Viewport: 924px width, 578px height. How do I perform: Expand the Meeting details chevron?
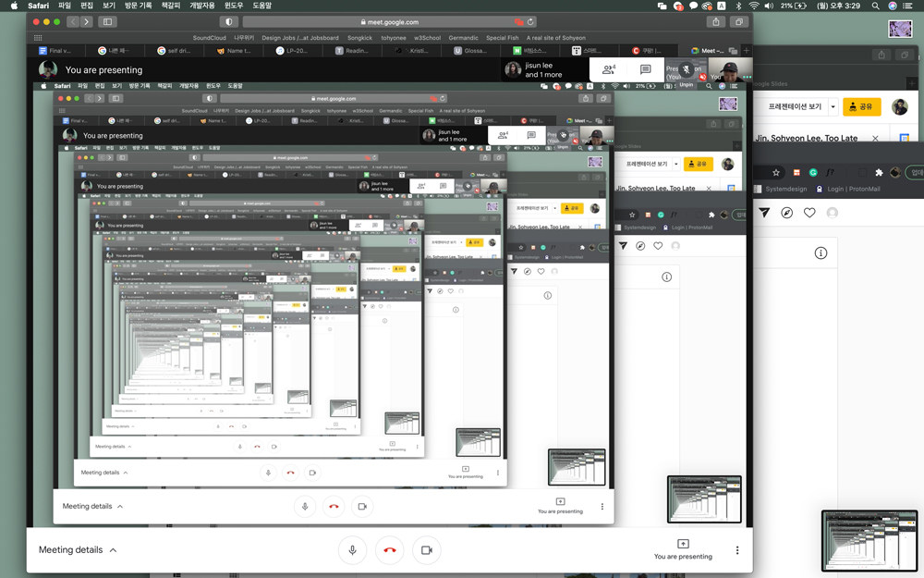[x=114, y=550]
